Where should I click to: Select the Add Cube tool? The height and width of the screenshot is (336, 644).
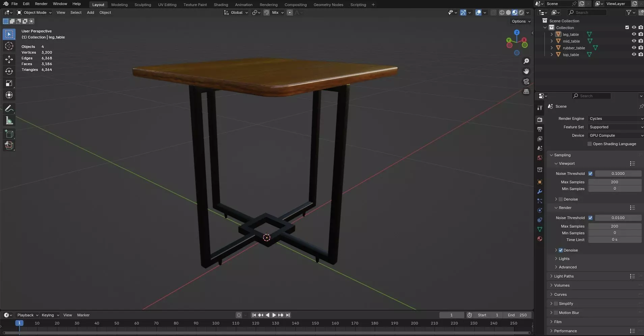[x=9, y=134]
